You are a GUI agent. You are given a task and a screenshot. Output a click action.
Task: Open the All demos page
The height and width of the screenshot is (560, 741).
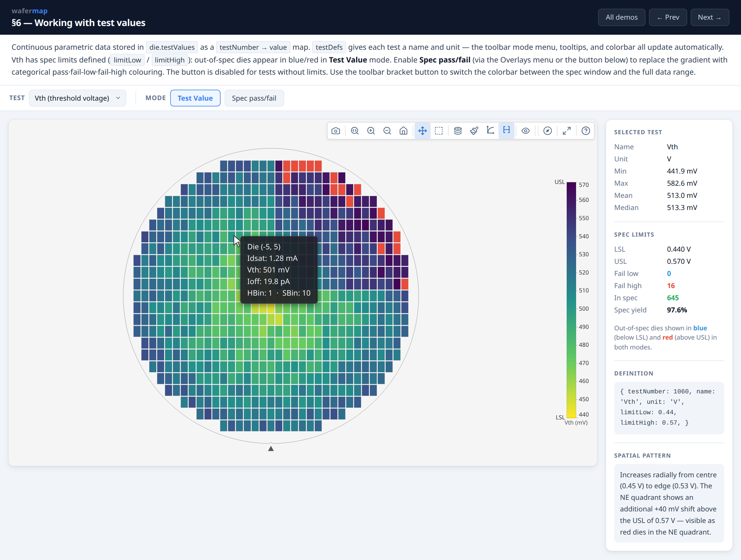621,17
